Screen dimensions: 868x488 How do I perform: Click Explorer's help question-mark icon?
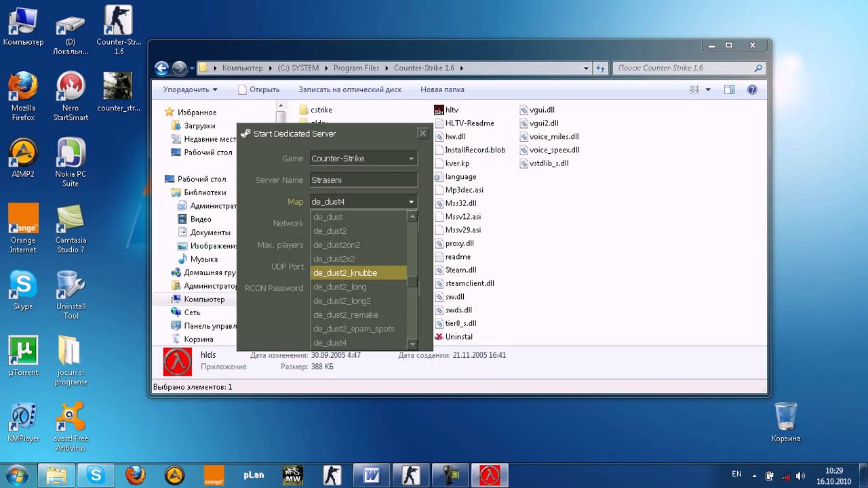[x=752, y=89]
